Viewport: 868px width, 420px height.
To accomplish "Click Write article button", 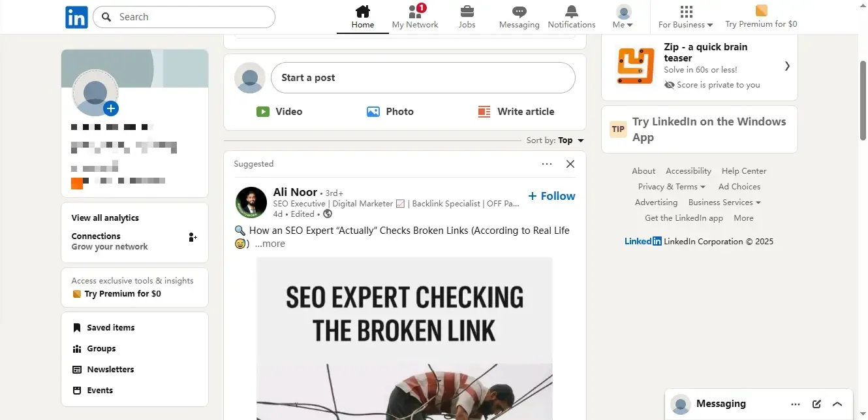I will 516,112.
